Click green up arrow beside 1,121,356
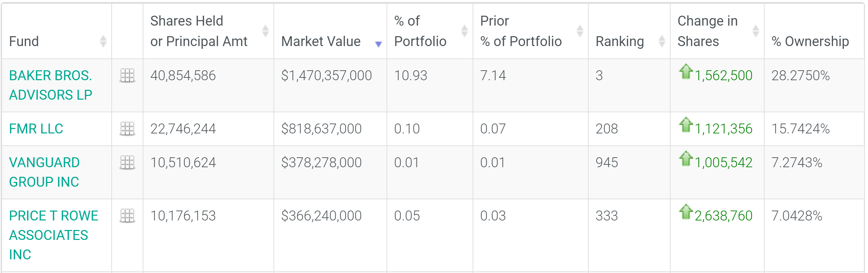Image resolution: width=868 pixels, height=273 pixels. [x=685, y=125]
